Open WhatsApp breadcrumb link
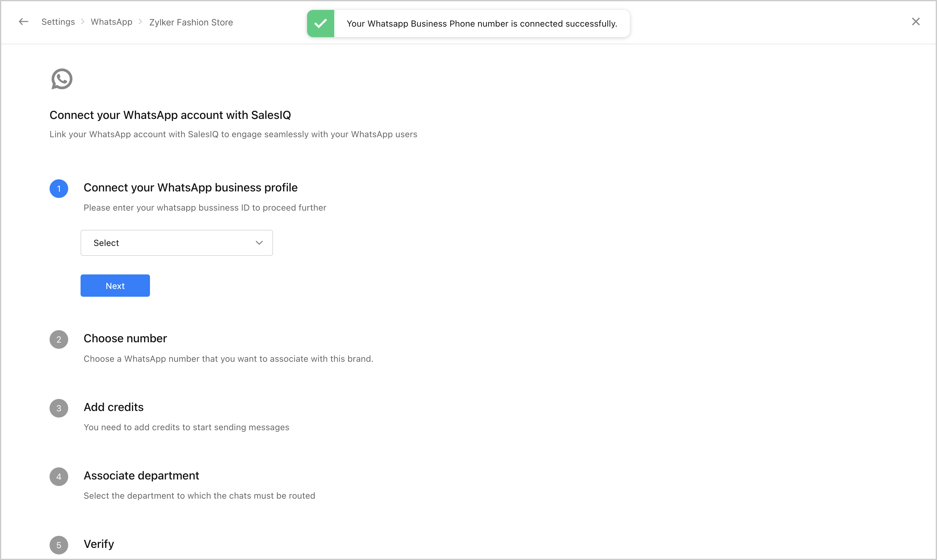937x560 pixels. tap(111, 22)
